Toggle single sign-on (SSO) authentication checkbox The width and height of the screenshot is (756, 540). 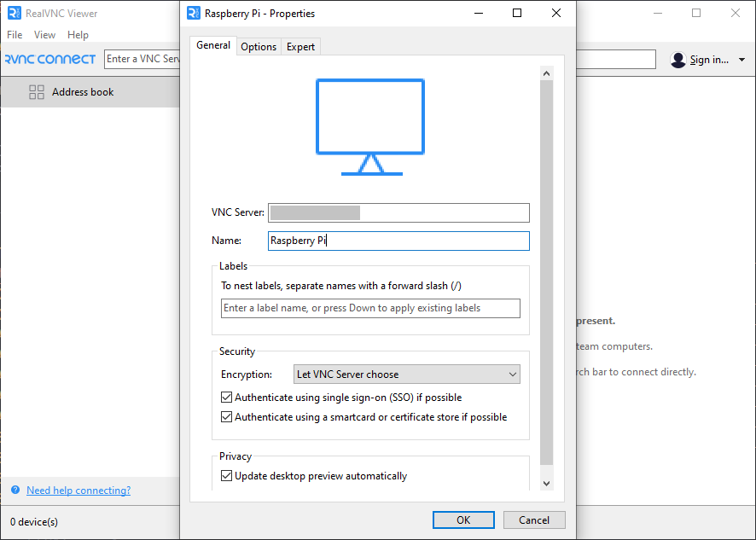[x=226, y=398]
